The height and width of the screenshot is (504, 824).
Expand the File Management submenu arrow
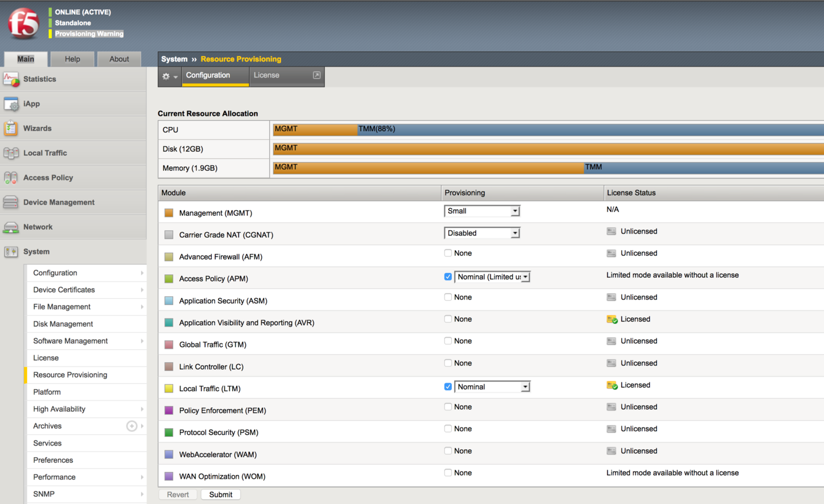click(142, 307)
